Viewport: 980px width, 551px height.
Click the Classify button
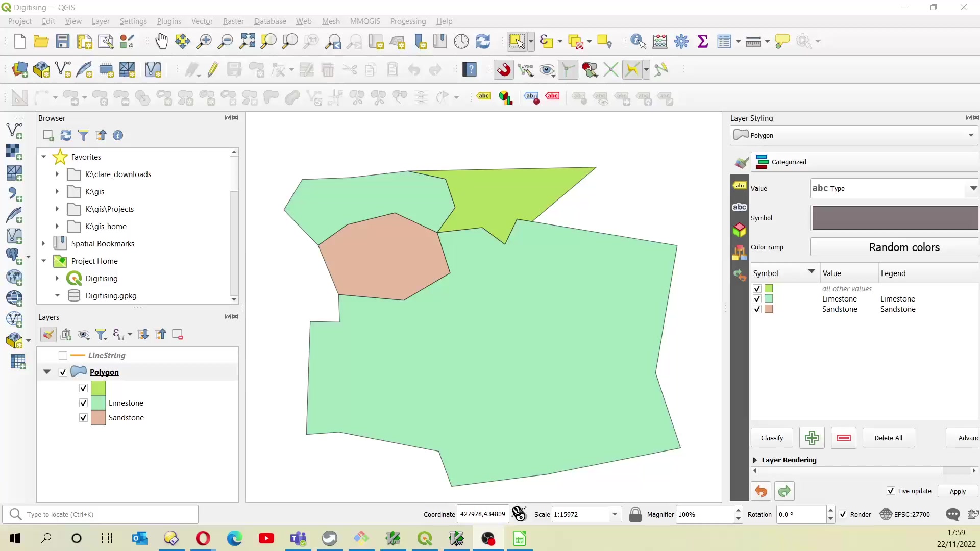point(772,438)
